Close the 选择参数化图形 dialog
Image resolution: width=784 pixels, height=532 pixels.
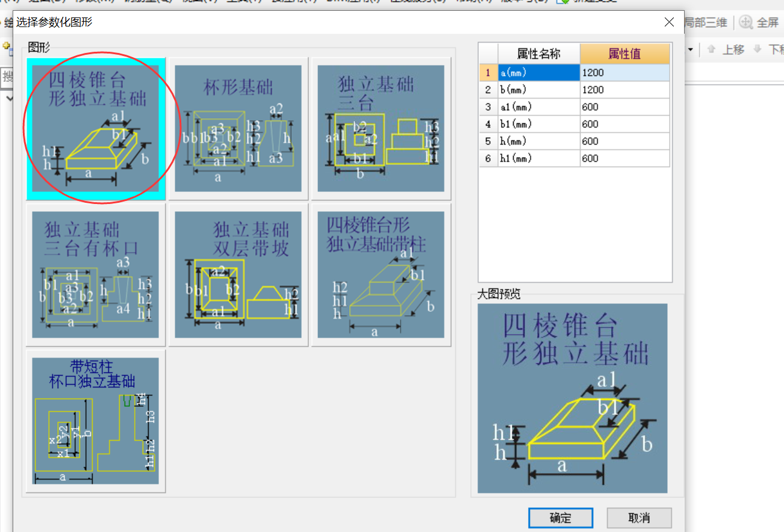pos(669,22)
